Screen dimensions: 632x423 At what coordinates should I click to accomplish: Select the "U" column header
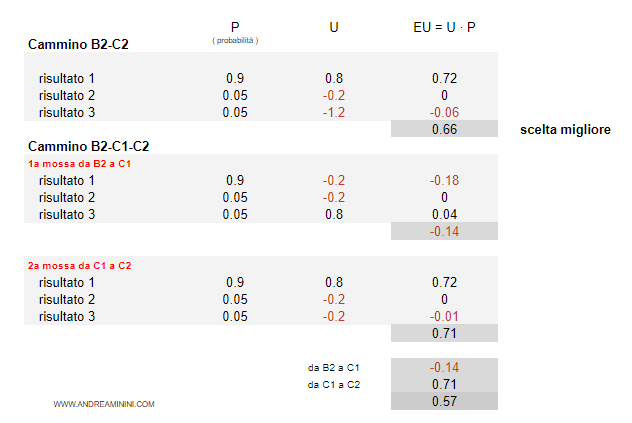point(334,27)
